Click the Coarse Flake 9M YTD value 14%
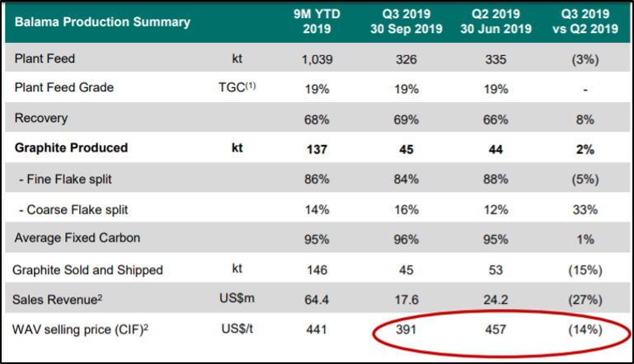The image size is (634, 364). (x=317, y=210)
